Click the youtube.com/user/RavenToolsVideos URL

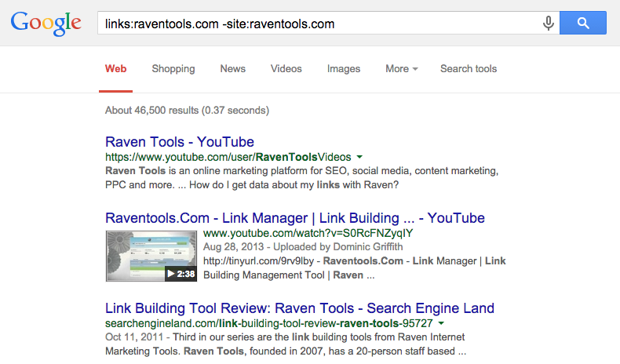[x=228, y=158]
